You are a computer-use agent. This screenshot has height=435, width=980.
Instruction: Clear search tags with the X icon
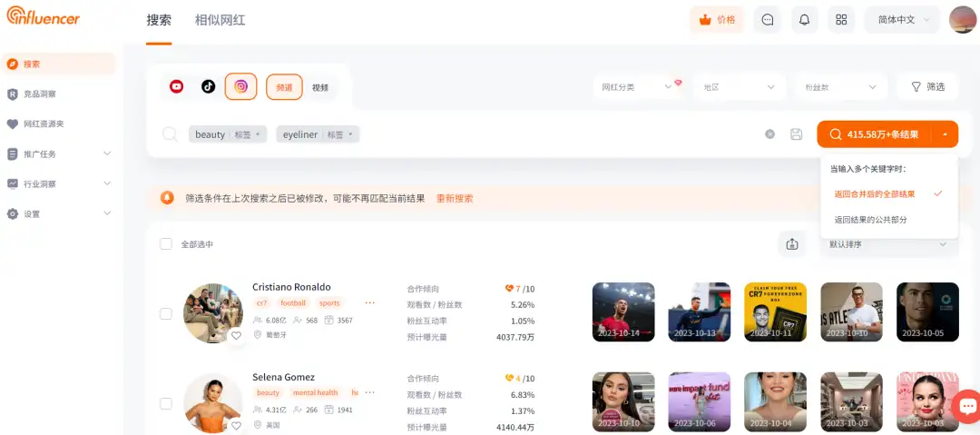(x=770, y=133)
